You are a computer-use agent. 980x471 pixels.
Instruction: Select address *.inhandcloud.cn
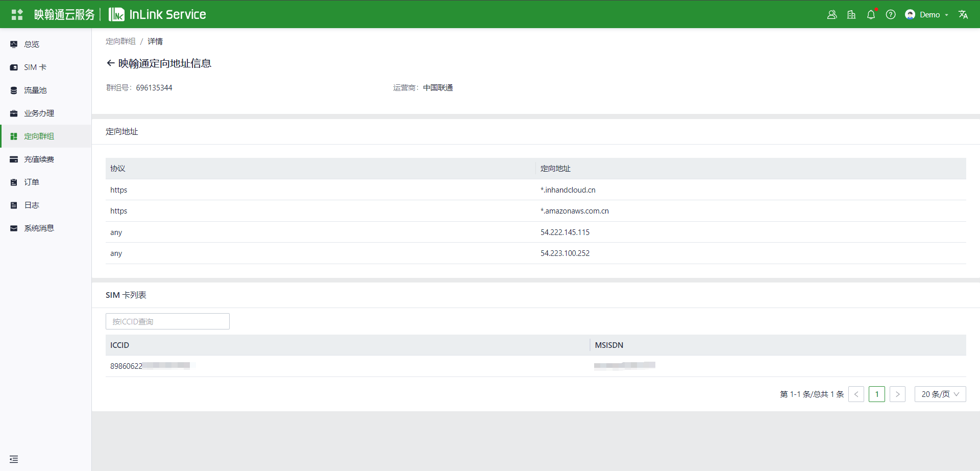(568, 190)
